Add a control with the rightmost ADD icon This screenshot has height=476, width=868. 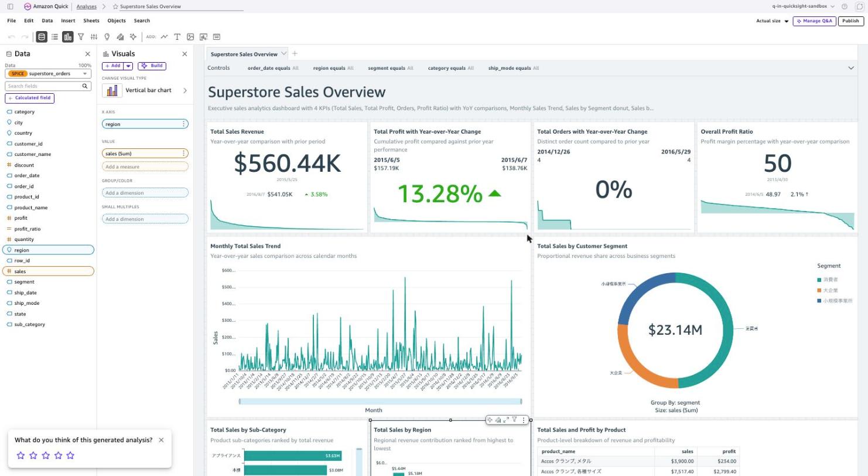point(217,37)
